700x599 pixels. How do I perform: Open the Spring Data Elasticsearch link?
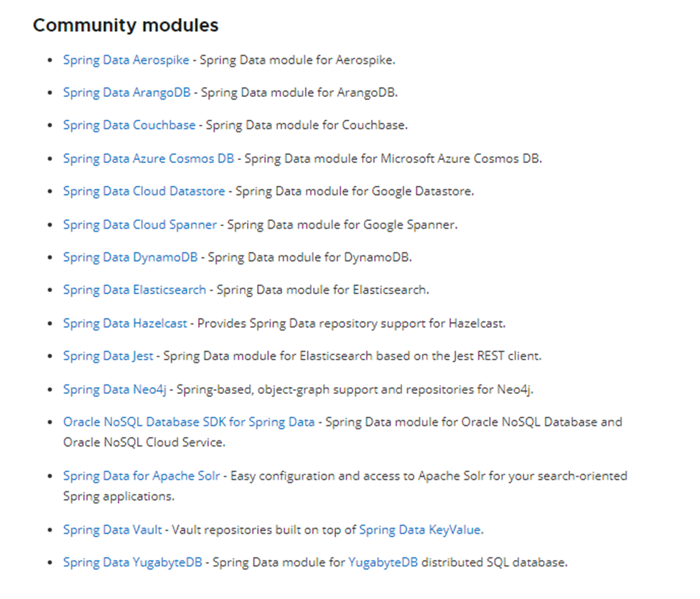(134, 290)
